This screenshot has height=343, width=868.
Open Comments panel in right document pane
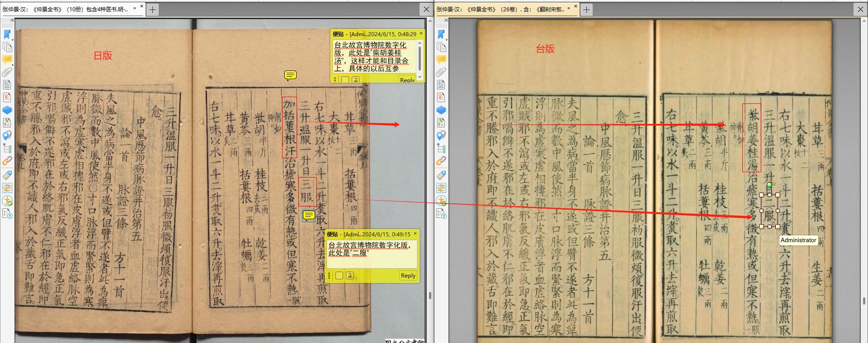[x=441, y=59]
